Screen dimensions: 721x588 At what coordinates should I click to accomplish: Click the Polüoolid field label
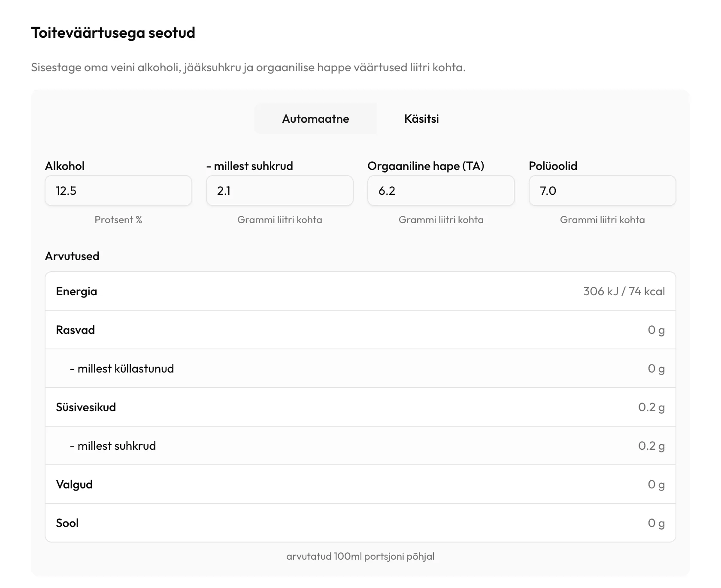(553, 166)
